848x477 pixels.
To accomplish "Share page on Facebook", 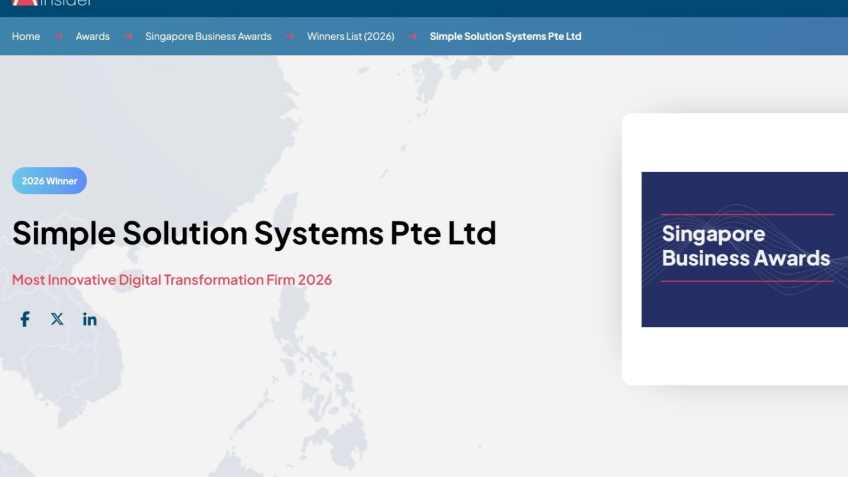I will pos(25,319).
